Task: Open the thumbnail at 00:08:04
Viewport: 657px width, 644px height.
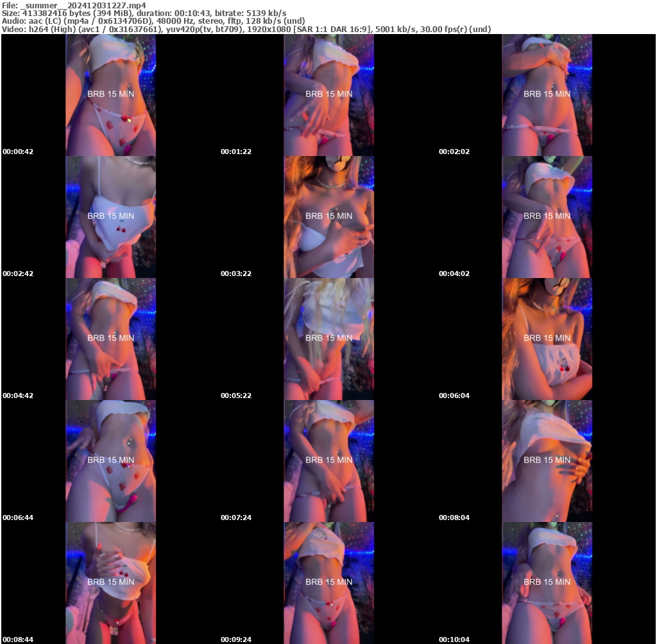Action: point(547,460)
